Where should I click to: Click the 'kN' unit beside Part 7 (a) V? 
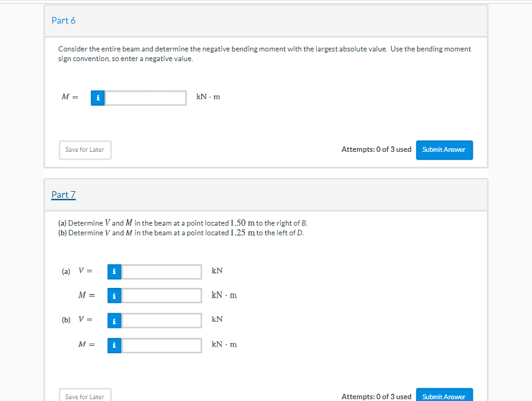coord(217,271)
